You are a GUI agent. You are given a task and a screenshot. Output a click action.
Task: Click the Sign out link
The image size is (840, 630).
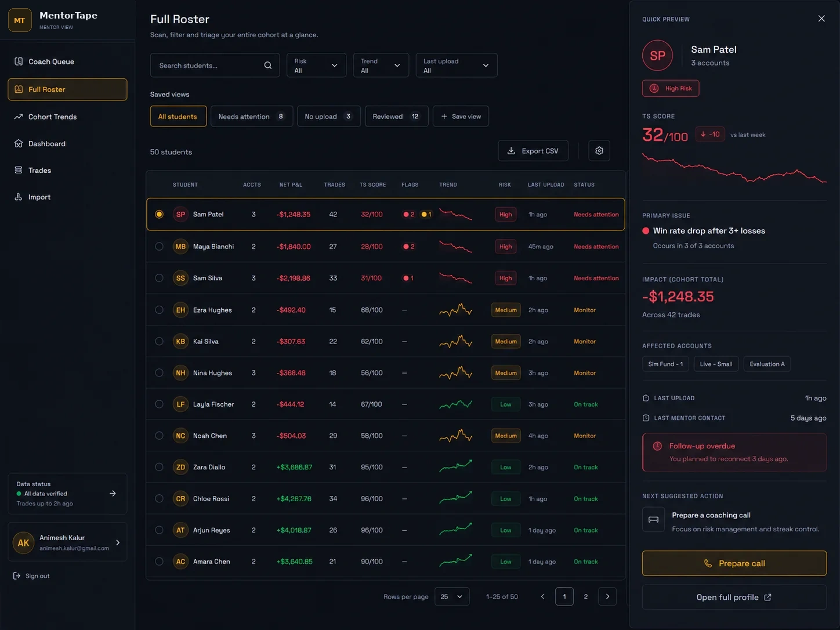[31, 576]
